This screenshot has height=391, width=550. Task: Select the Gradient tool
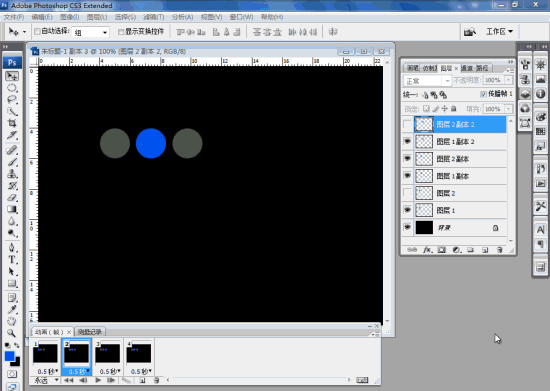pyautogui.click(x=12, y=209)
